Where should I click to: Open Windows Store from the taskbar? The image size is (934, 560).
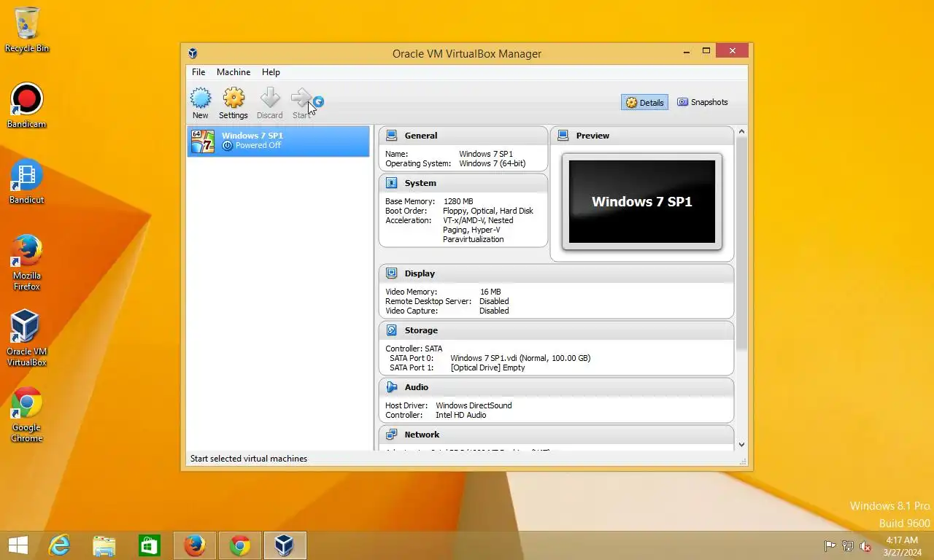tap(150, 545)
